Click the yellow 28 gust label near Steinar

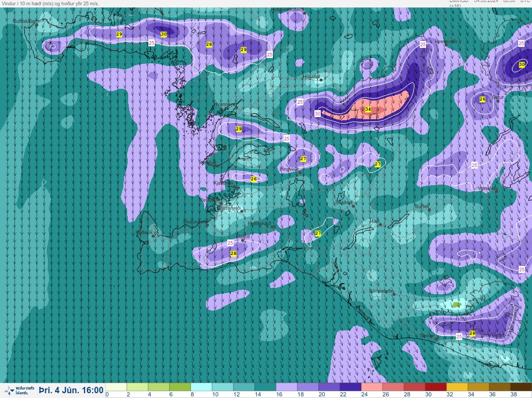pyautogui.click(x=472, y=334)
